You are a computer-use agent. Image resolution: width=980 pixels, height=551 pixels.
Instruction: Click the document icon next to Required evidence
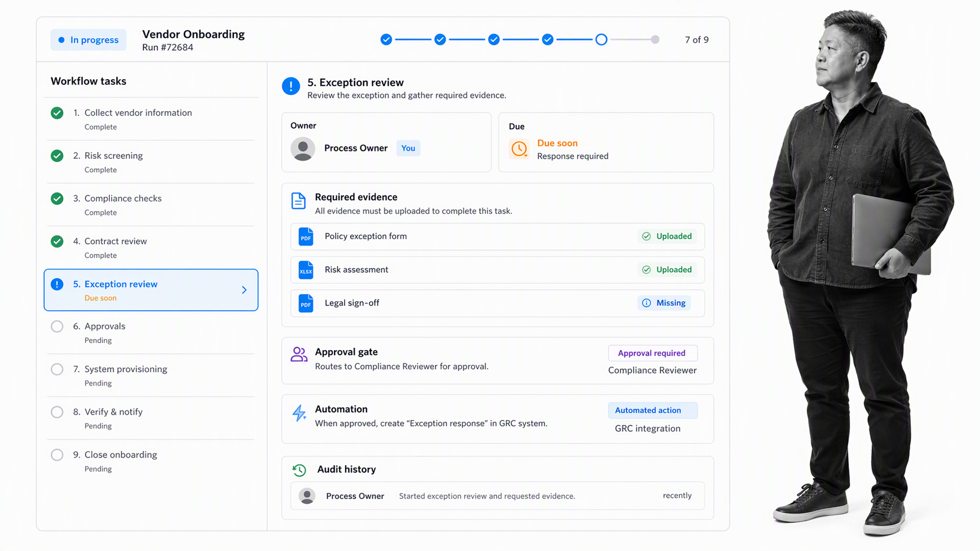298,201
